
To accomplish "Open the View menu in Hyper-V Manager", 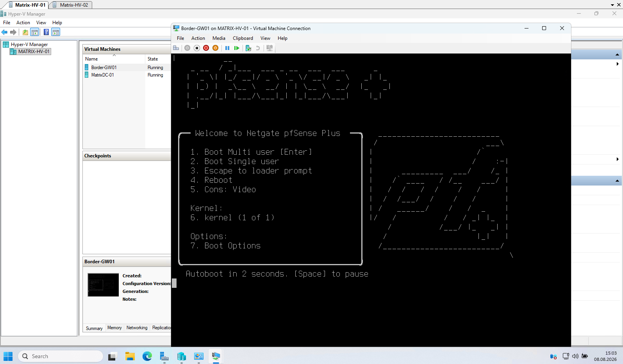I will (x=41, y=23).
